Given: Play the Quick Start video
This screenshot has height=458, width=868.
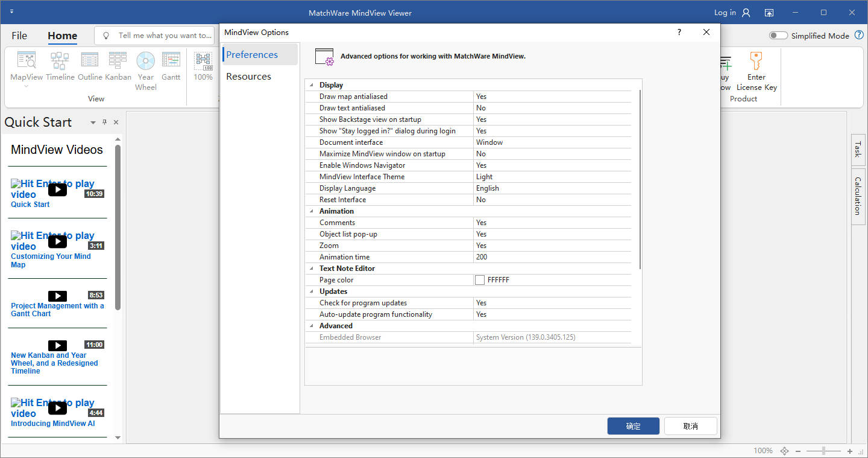Looking at the screenshot, I should coord(57,189).
